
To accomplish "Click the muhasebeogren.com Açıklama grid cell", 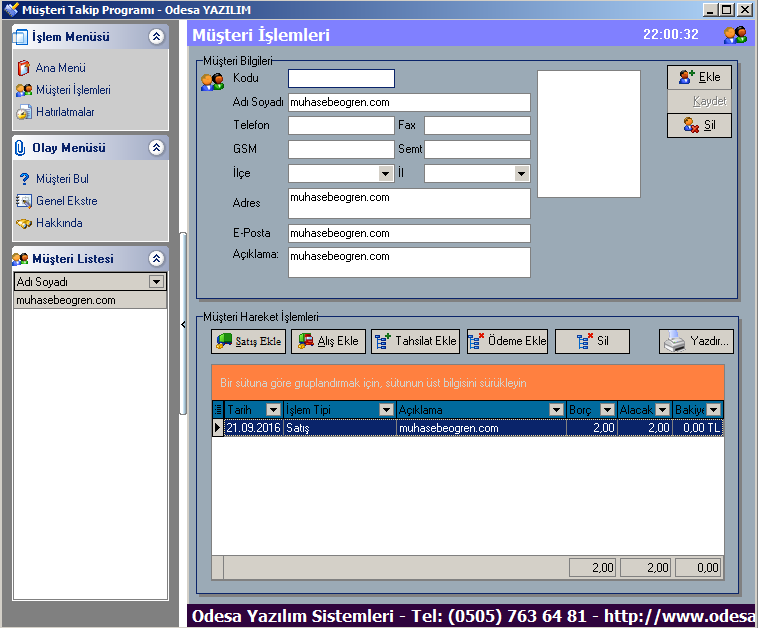I will pos(481,428).
